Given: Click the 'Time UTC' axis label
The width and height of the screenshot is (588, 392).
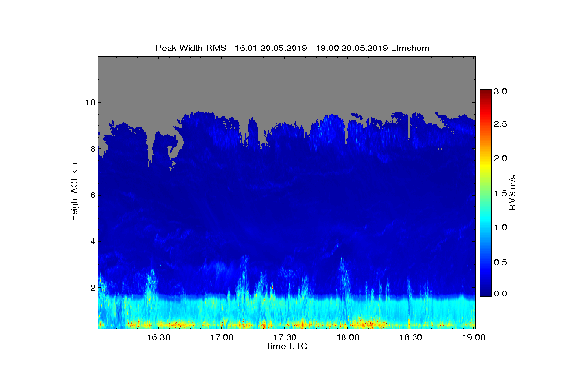Looking at the screenshot, I should (287, 346).
